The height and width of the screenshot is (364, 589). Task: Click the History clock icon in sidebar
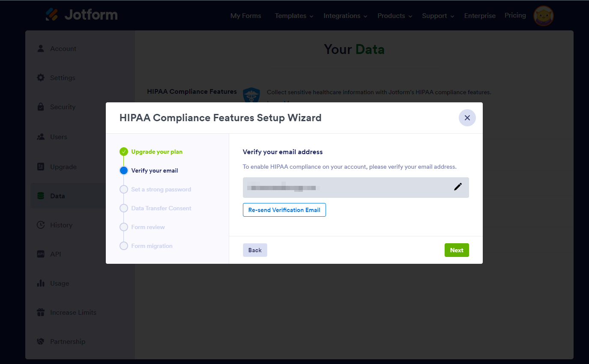[x=41, y=225]
